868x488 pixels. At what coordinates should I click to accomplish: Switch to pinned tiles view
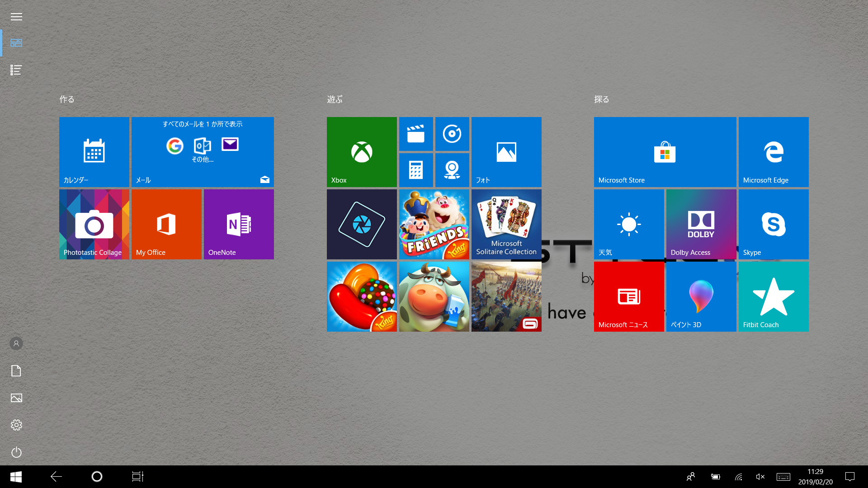16,43
